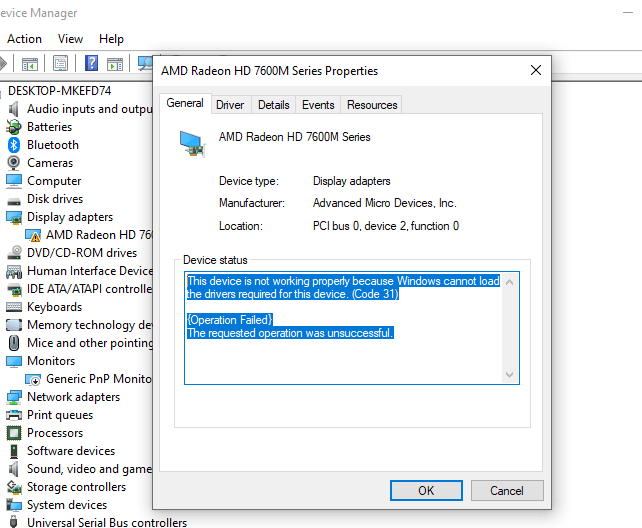Open the View menu
The width and height of the screenshot is (642, 528).
pos(70,39)
